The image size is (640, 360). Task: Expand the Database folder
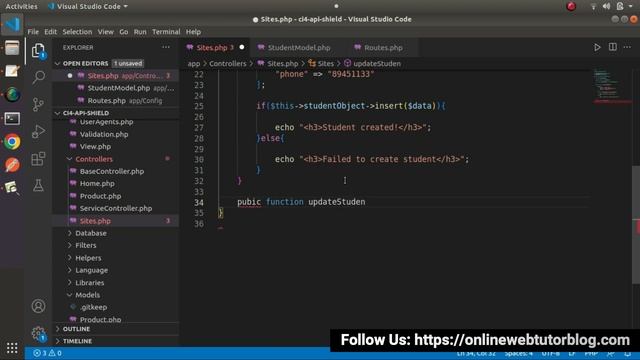(x=69, y=233)
